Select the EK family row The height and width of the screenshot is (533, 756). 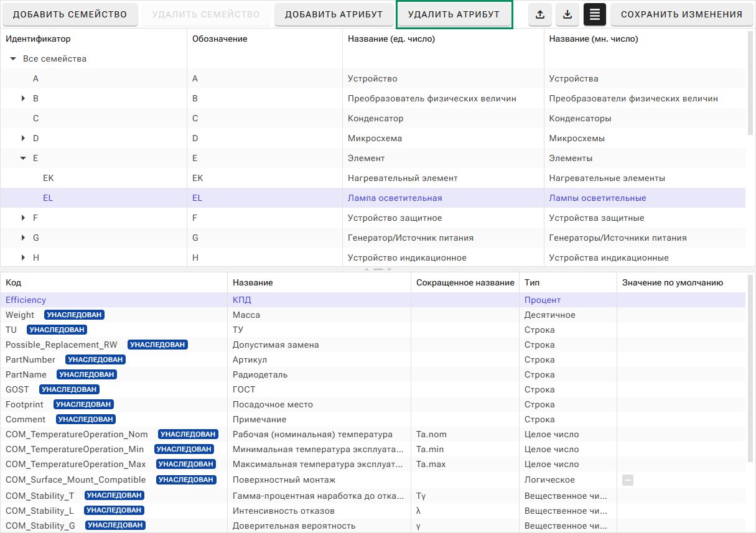point(49,178)
